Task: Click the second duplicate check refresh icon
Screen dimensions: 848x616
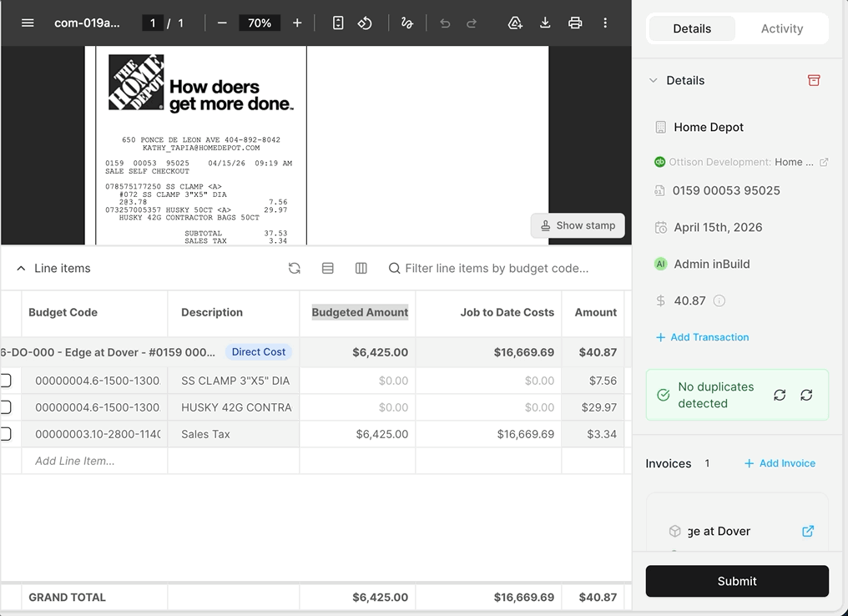Action: (x=806, y=396)
